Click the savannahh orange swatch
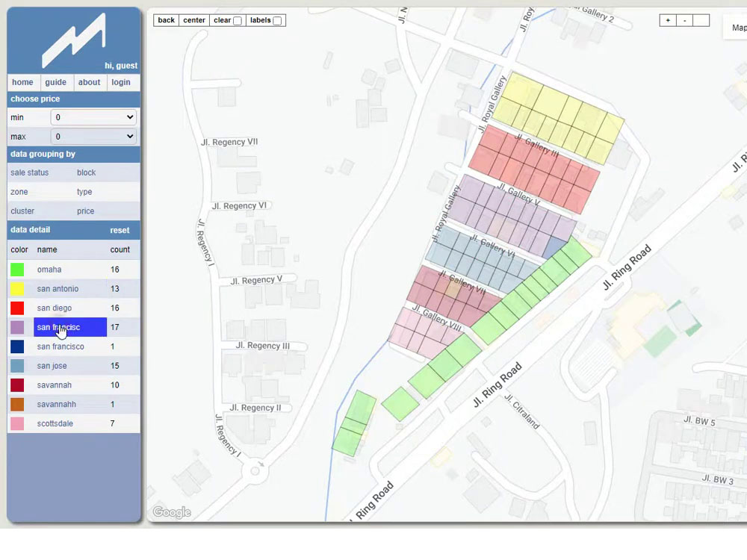 (17, 404)
